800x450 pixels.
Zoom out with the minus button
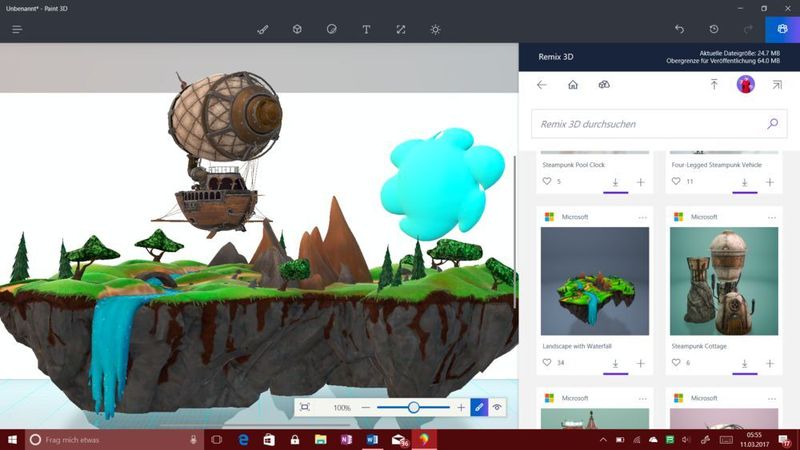point(365,407)
